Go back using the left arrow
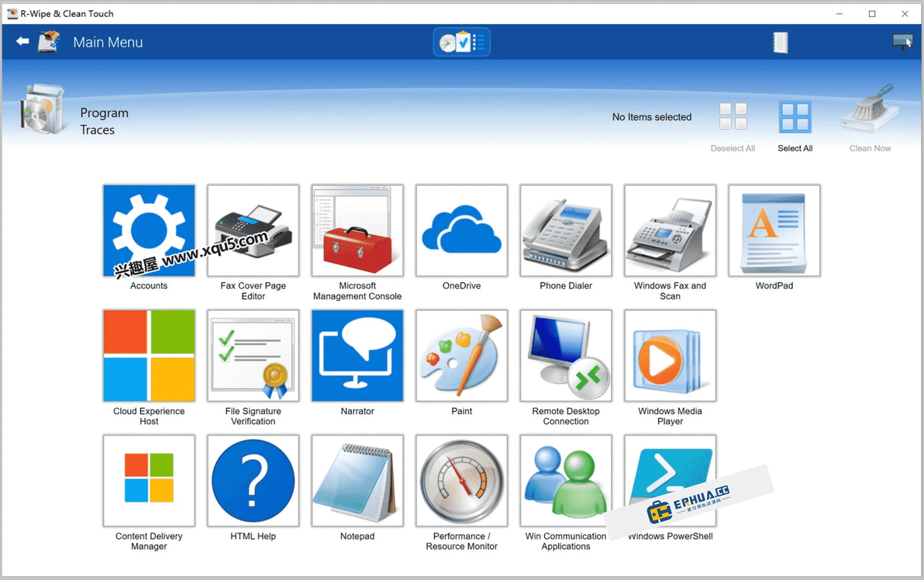This screenshot has height=580, width=924. pyautogui.click(x=22, y=41)
